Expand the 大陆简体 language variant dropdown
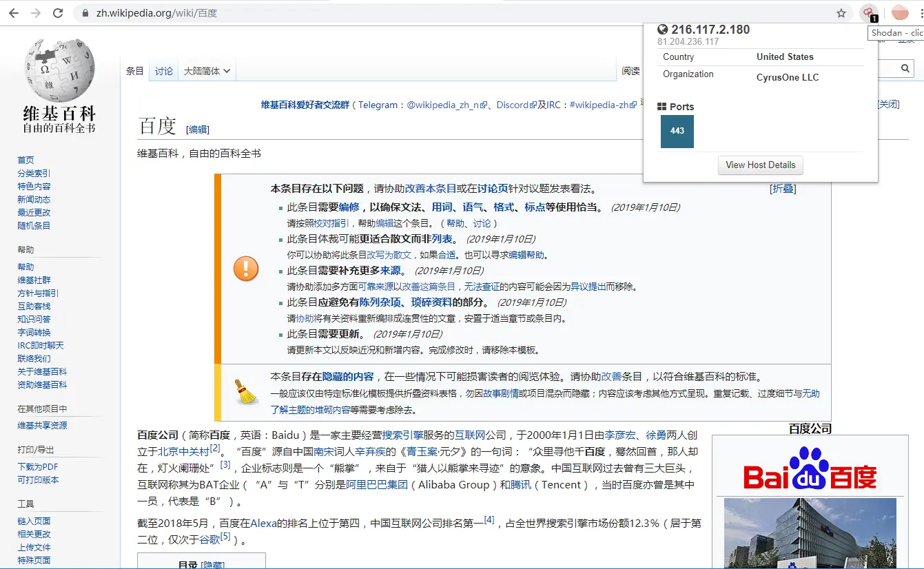The height and width of the screenshot is (569, 924). pyautogui.click(x=207, y=71)
